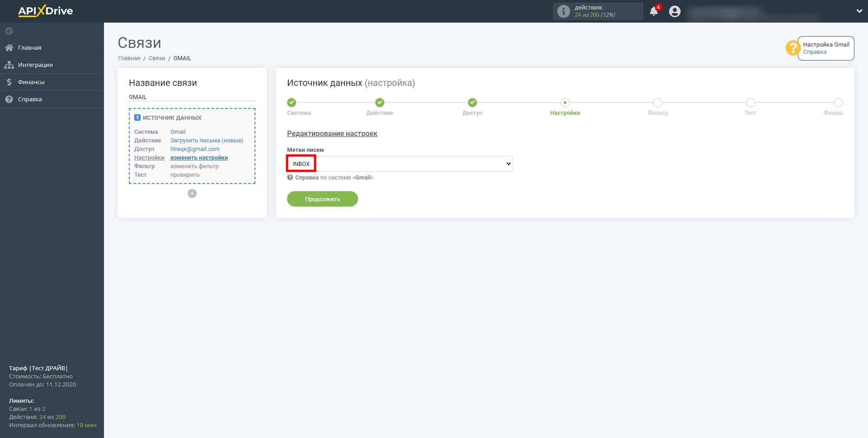Click the Продолжить button
This screenshot has height=438, width=868.
pyautogui.click(x=322, y=199)
